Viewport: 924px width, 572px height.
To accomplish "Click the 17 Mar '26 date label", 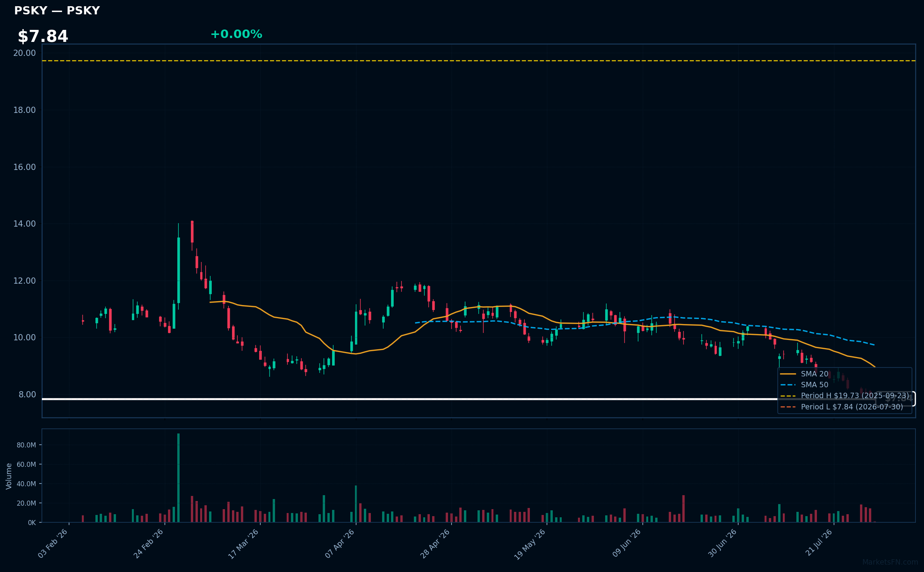I will (x=244, y=543).
